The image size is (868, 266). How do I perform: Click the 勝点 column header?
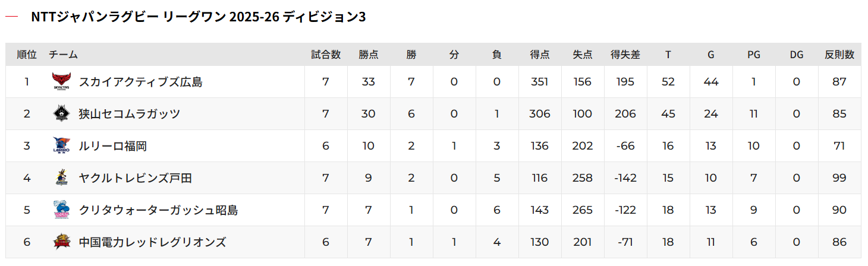pos(369,55)
